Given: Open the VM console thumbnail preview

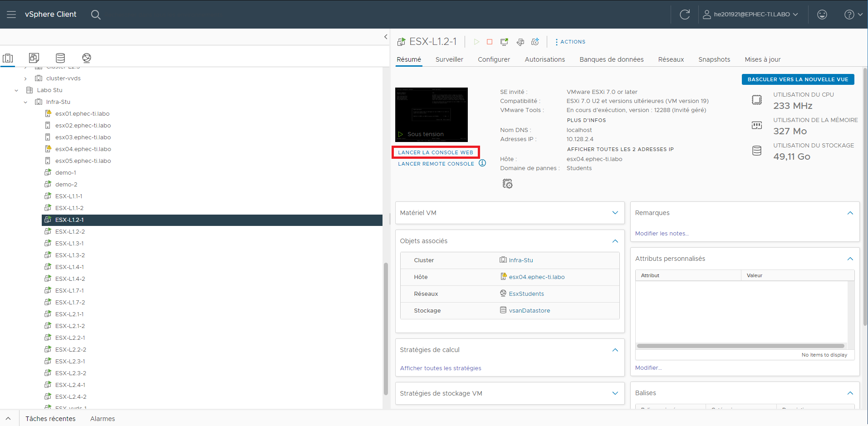Looking at the screenshot, I should [431, 114].
